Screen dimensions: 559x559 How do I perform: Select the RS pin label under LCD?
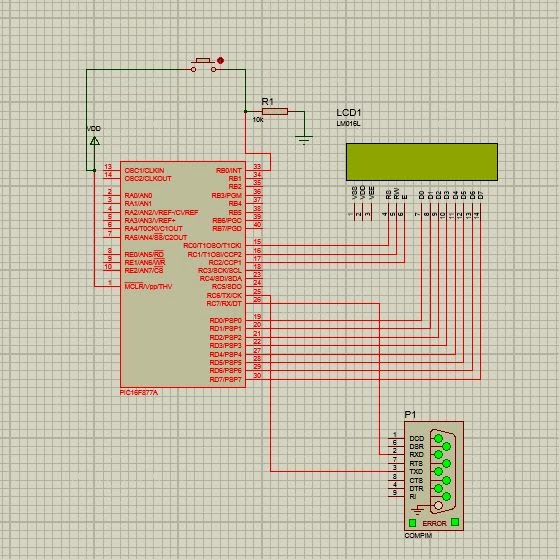(x=389, y=195)
